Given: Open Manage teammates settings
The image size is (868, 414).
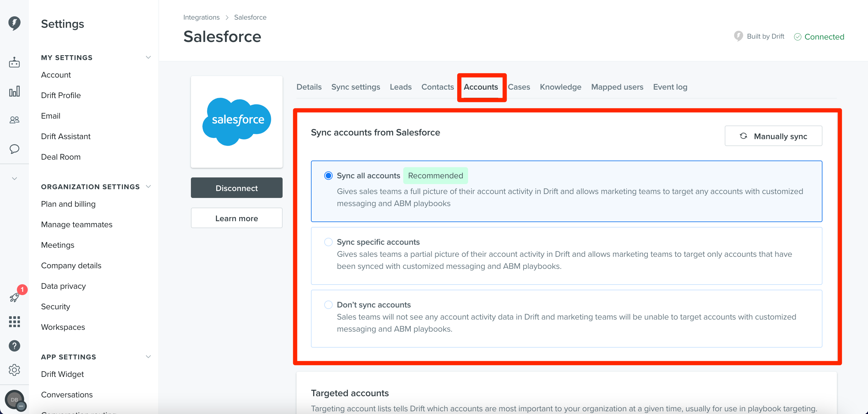Looking at the screenshot, I should pyautogui.click(x=77, y=225).
